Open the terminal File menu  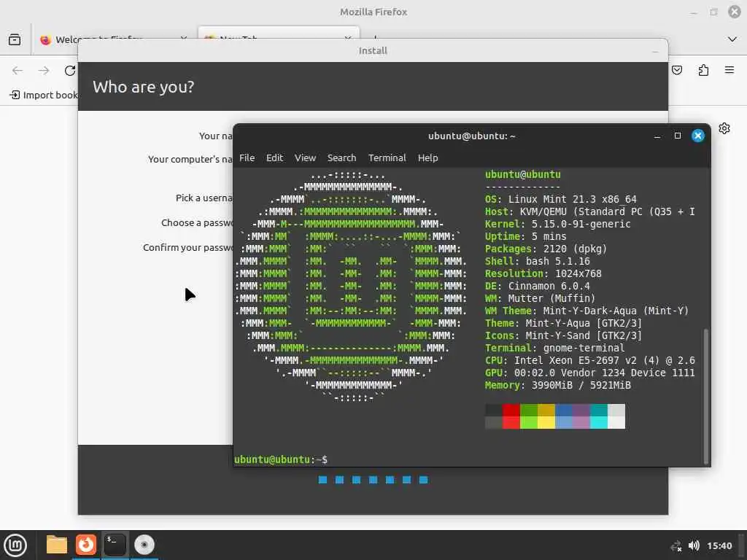(x=247, y=158)
